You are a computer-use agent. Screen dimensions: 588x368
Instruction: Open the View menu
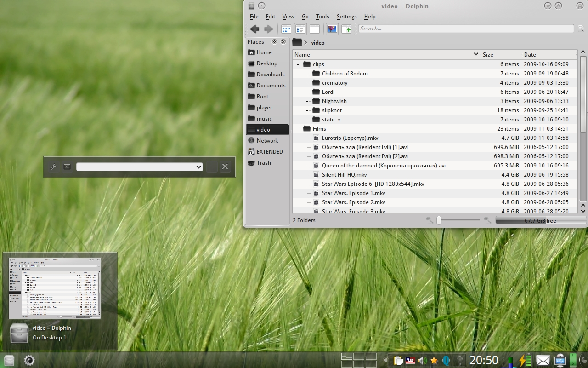click(x=288, y=17)
